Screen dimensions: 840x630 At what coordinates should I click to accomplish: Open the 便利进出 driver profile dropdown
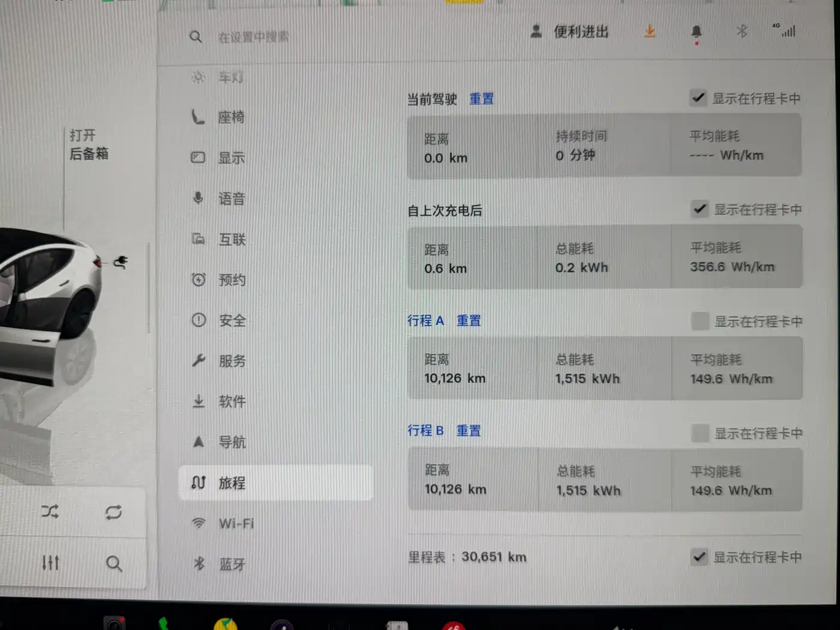570,32
